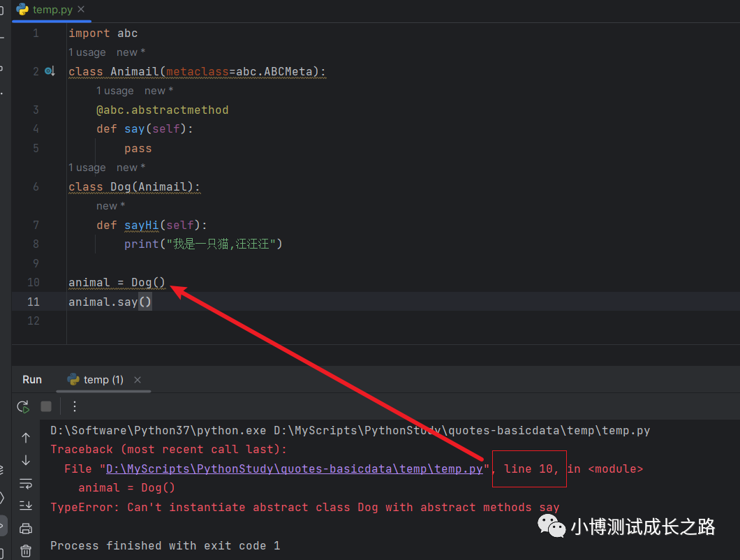The image size is (740, 560).
Task: Click the print statement on line 8
Action: tap(203, 244)
